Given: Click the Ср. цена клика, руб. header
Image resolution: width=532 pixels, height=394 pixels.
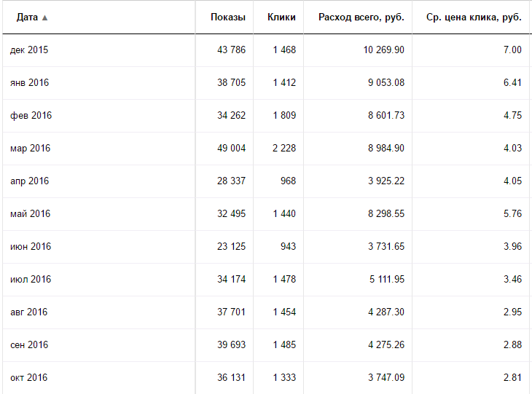Looking at the screenshot, I should click(474, 17).
